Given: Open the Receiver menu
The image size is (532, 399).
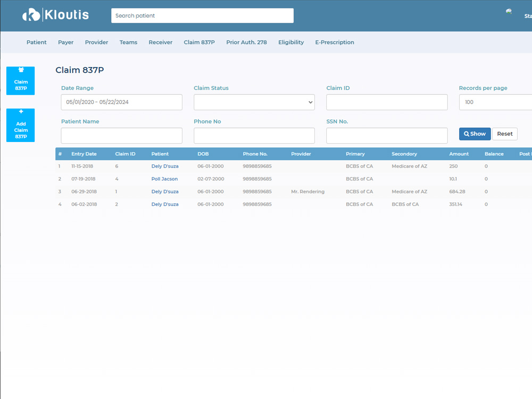Looking at the screenshot, I should coord(161,42).
